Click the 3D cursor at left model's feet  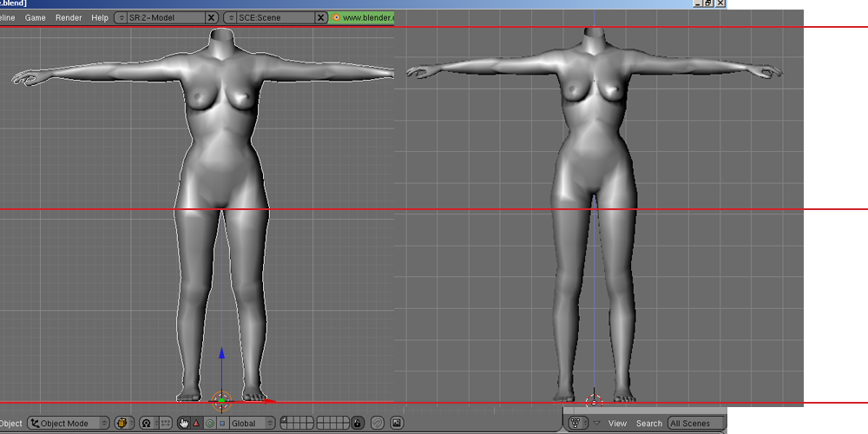click(221, 400)
